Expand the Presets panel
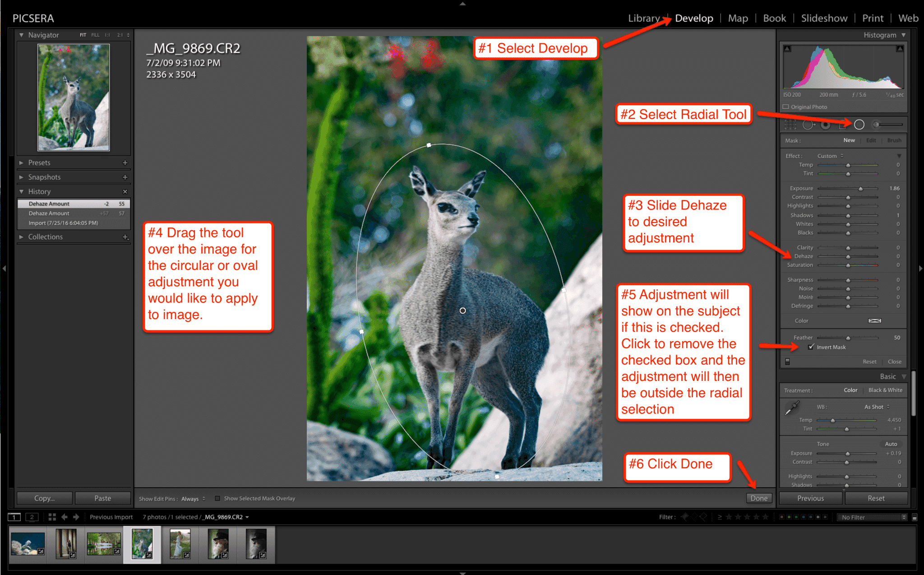This screenshot has height=575, width=924. (39, 162)
